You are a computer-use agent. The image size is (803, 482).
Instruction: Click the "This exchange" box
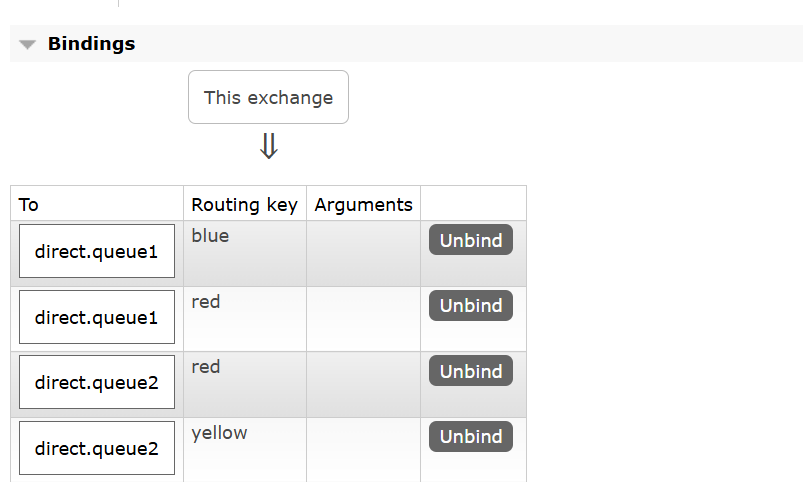click(x=268, y=98)
